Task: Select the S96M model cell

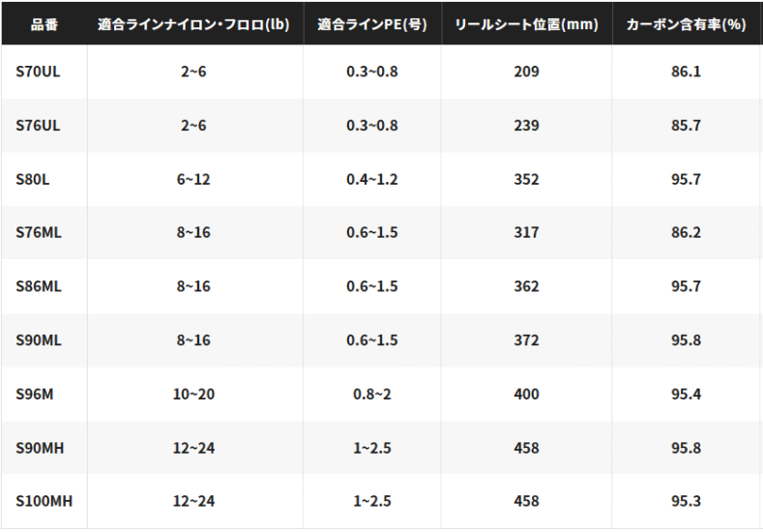Action: pos(35,394)
